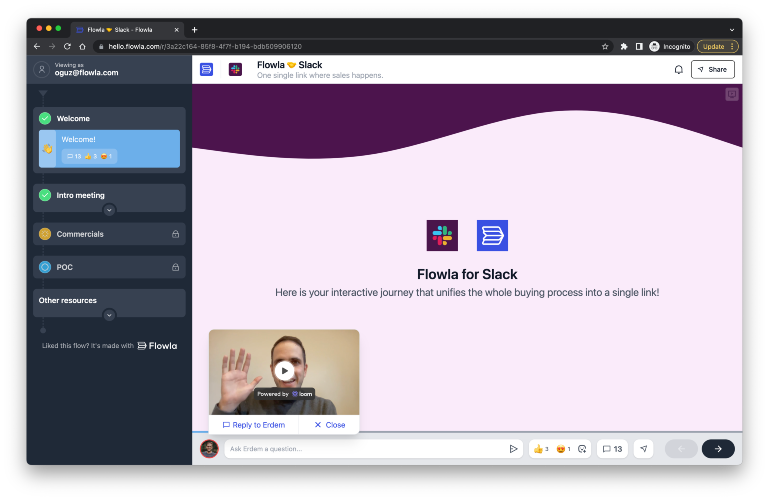This screenshot has height=500, width=769.
Task: Click the heart-eyes emoji reaction
Action: [563, 449]
